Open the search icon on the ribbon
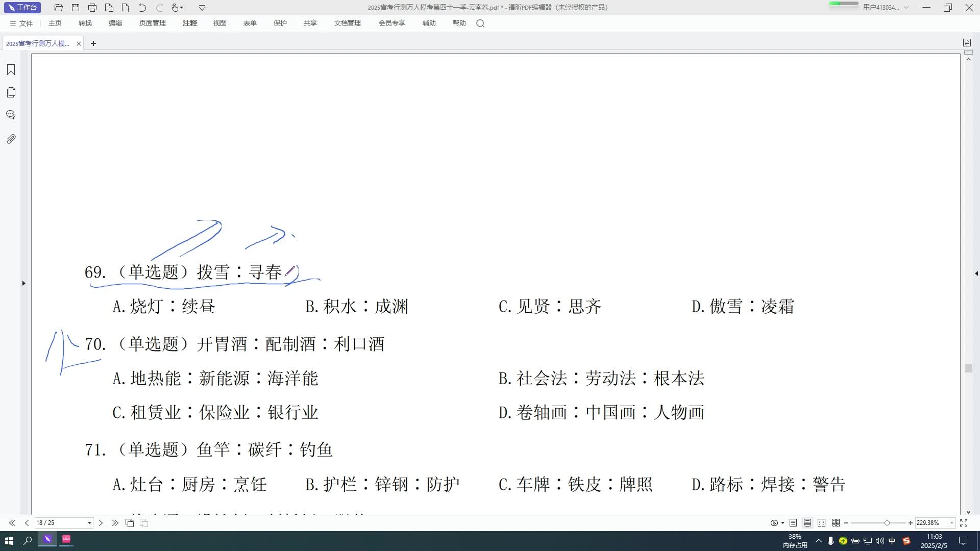980x551 pixels. coord(480,23)
